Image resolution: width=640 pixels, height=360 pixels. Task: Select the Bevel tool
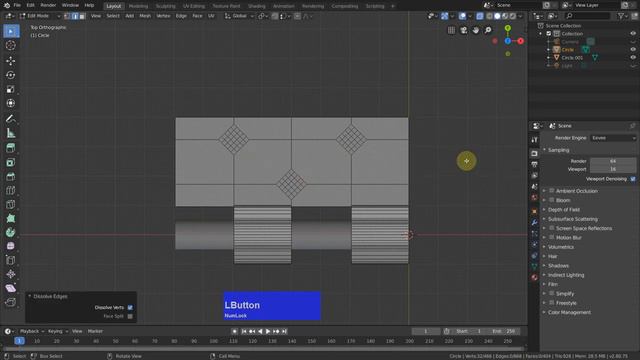pyautogui.click(x=11, y=176)
